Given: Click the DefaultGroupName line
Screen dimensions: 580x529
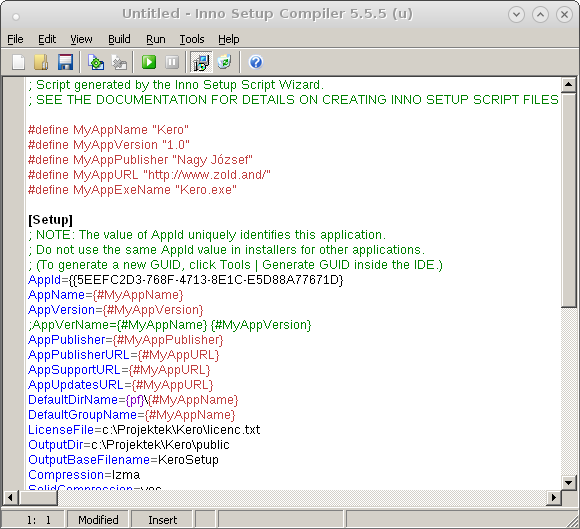Looking at the screenshot, I should pos(132,415).
